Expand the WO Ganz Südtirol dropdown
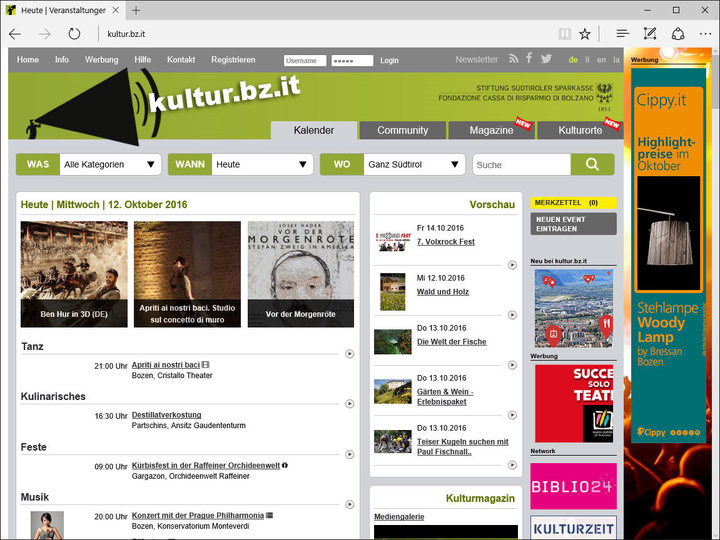The height and width of the screenshot is (540, 720). [414, 164]
